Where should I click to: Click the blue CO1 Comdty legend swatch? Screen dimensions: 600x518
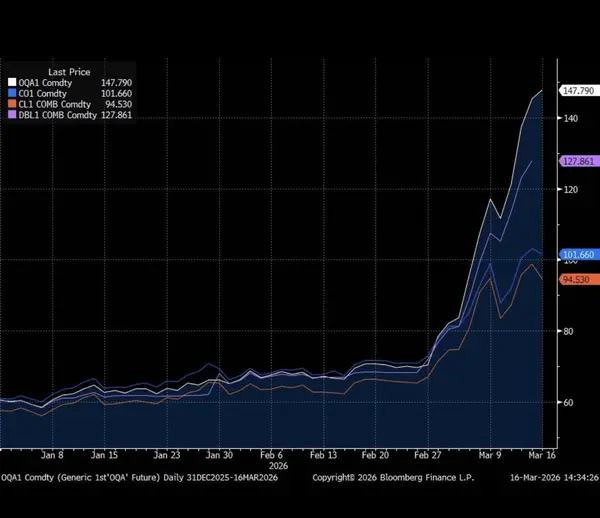point(11,93)
